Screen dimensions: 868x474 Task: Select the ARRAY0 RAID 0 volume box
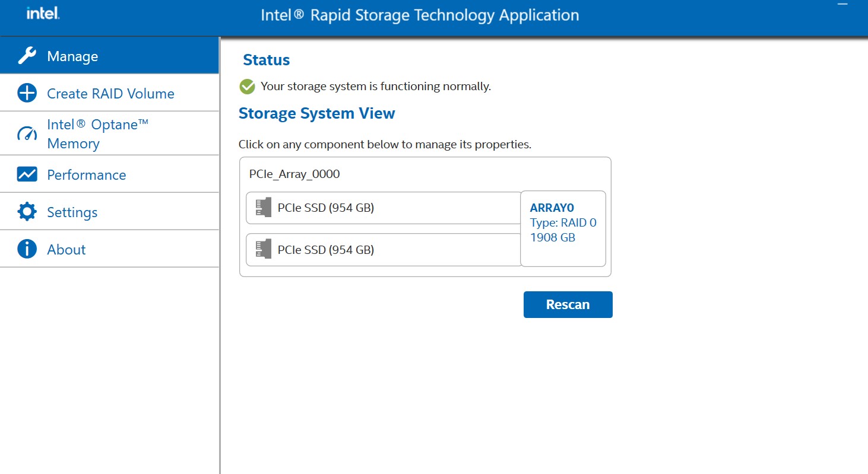[x=563, y=229]
